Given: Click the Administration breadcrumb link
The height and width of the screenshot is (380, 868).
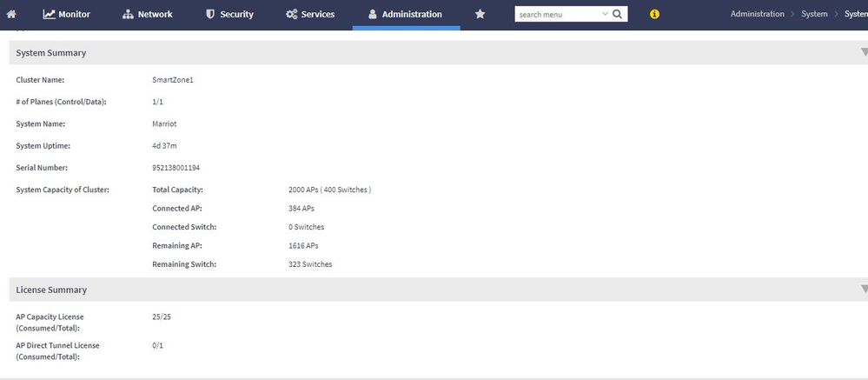Looking at the screenshot, I should point(757,14).
